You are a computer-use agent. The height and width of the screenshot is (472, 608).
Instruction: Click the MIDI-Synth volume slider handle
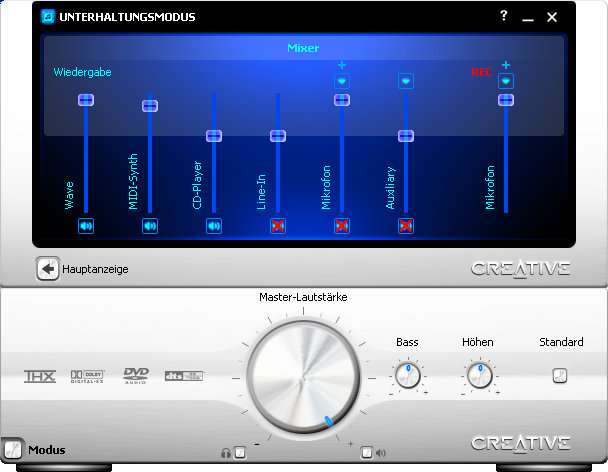point(150,106)
